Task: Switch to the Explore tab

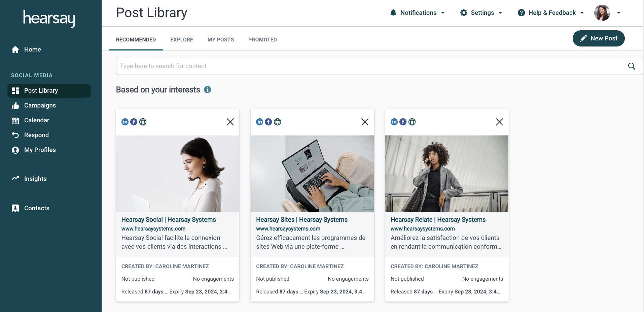Action: point(182,40)
